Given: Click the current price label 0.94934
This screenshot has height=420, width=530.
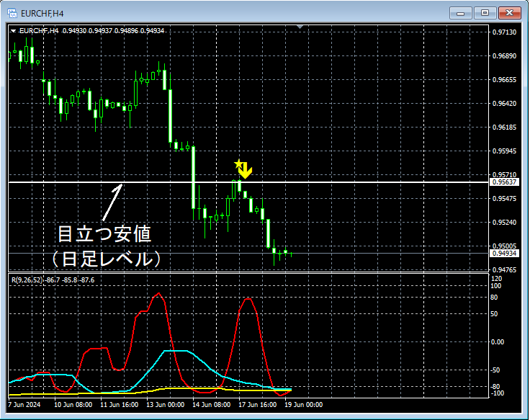Looking at the screenshot, I should [503, 254].
